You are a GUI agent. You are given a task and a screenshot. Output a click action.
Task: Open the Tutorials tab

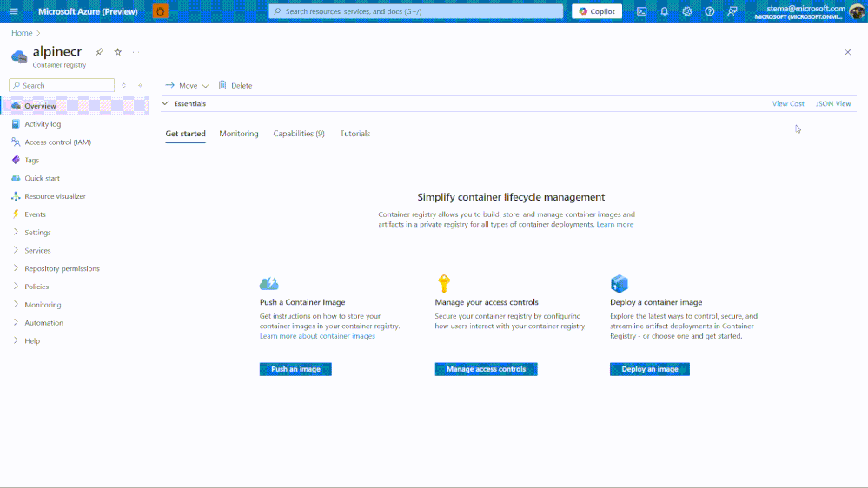click(x=354, y=134)
